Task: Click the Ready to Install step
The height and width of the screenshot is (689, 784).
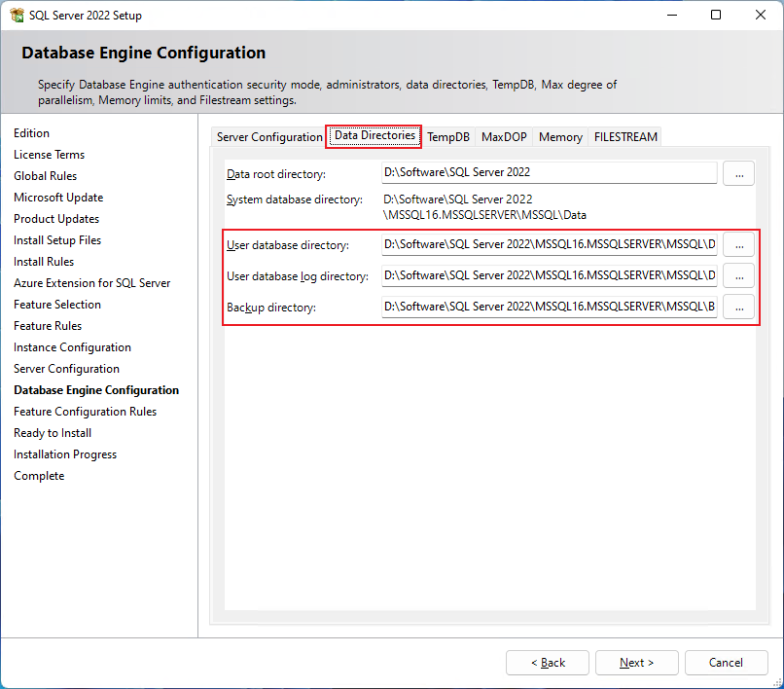Action: point(53,433)
